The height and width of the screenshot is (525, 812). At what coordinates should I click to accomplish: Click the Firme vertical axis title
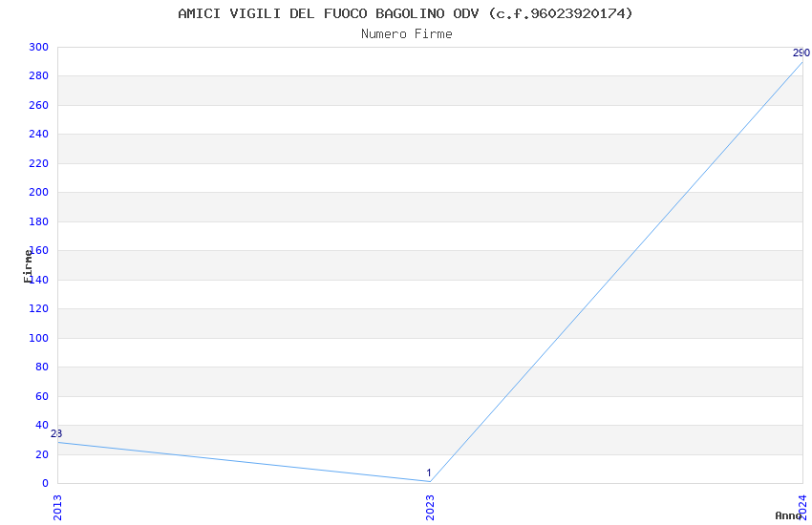click(x=28, y=266)
